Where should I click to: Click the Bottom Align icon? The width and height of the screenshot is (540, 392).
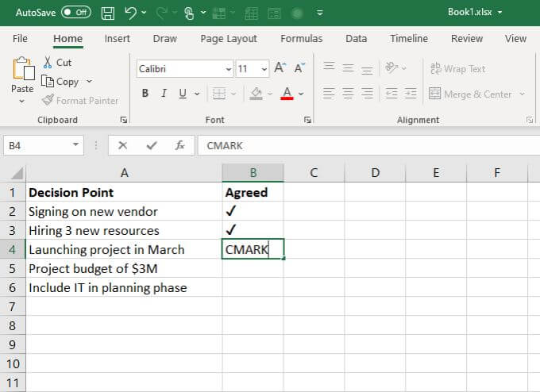tap(367, 69)
